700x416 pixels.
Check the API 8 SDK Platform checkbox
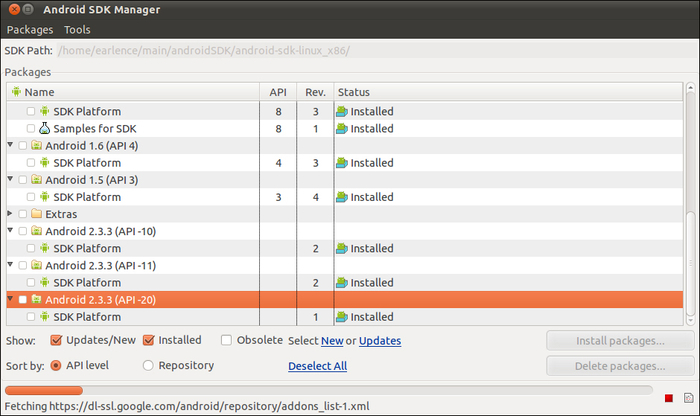(31, 111)
